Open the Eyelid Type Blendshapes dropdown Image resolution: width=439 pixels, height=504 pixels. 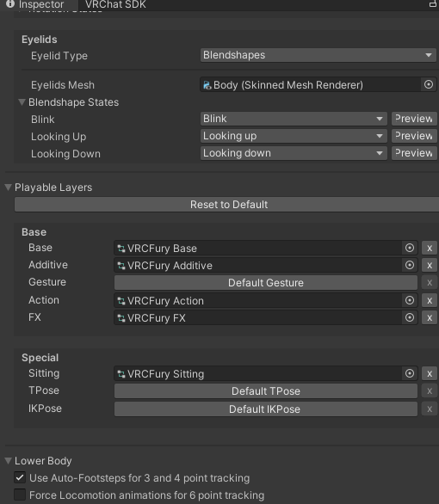click(318, 55)
